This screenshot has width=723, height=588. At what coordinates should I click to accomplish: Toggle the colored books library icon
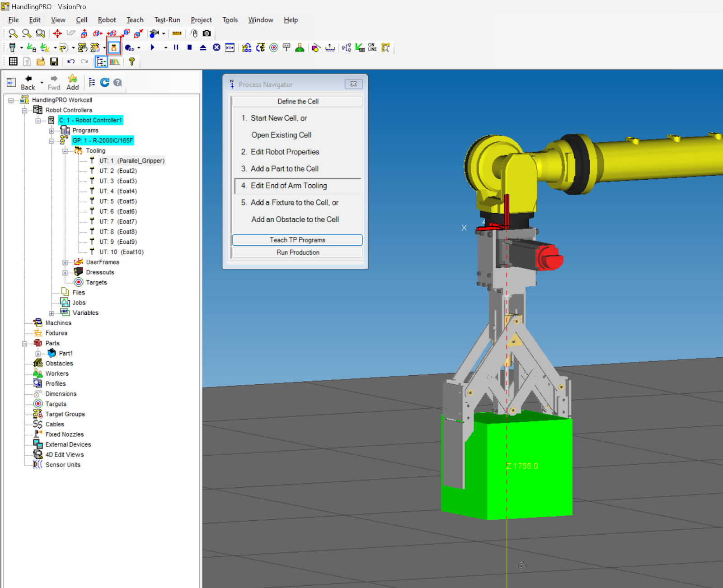[x=115, y=61]
